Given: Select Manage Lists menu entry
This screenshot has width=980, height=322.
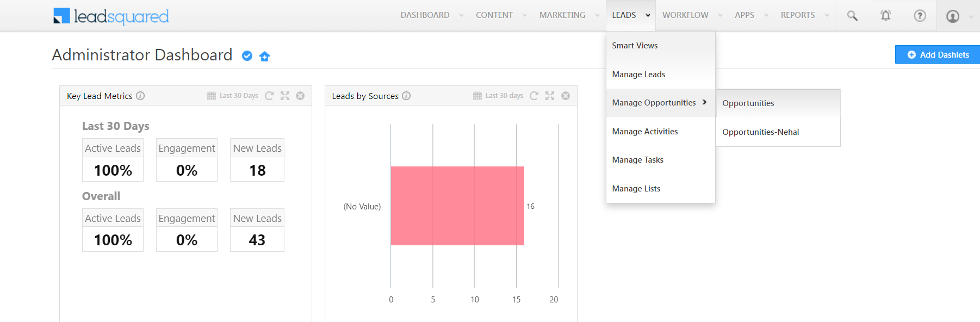Looking at the screenshot, I should (x=661, y=189).
